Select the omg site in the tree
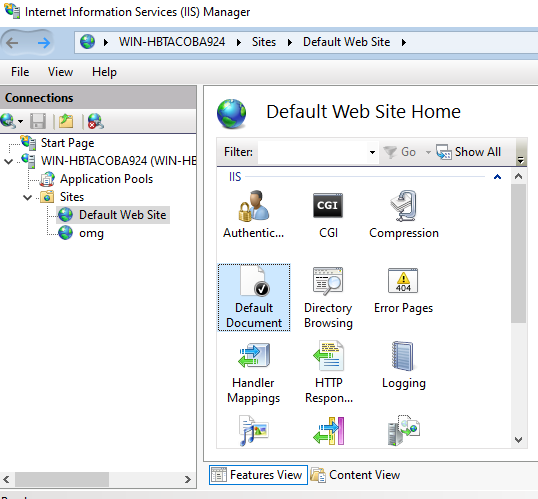 click(x=91, y=233)
